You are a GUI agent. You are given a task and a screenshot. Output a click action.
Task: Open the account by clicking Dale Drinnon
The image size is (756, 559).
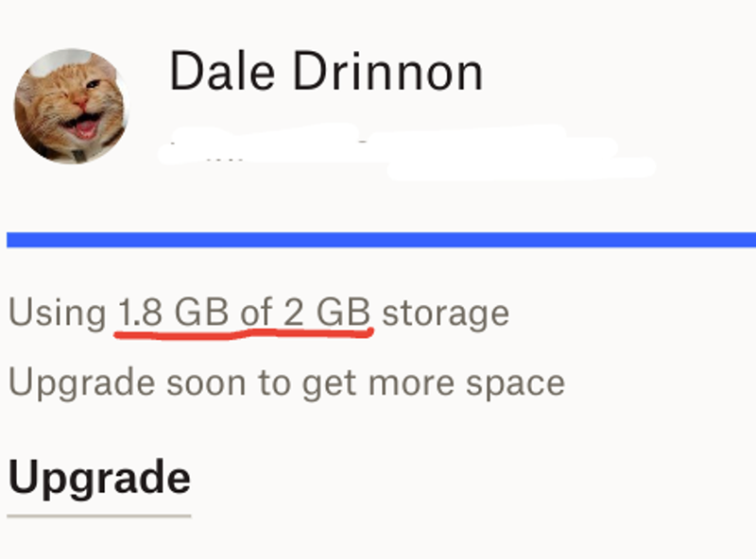[325, 71]
